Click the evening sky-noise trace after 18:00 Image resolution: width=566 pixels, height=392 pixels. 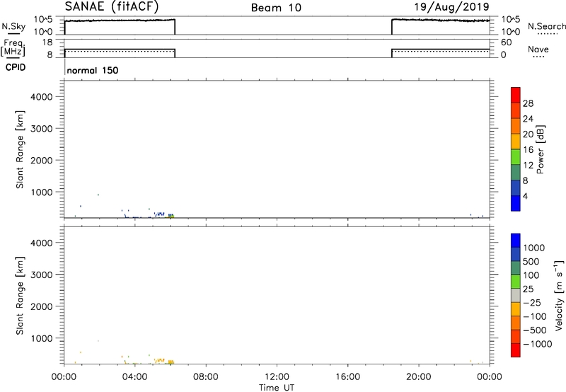coord(440,21)
